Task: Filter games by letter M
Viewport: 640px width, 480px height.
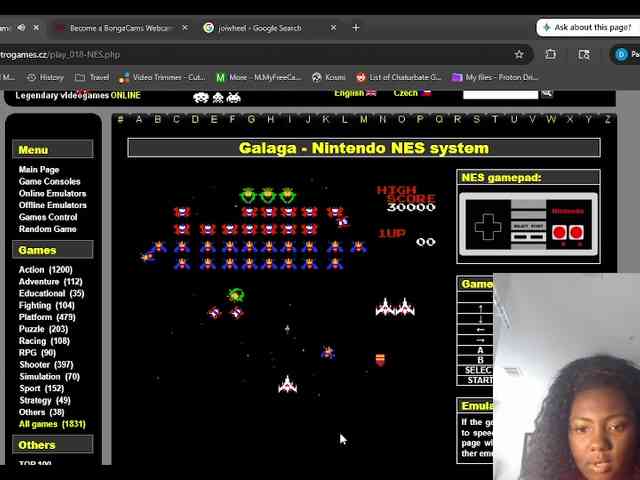Action: click(x=364, y=119)
